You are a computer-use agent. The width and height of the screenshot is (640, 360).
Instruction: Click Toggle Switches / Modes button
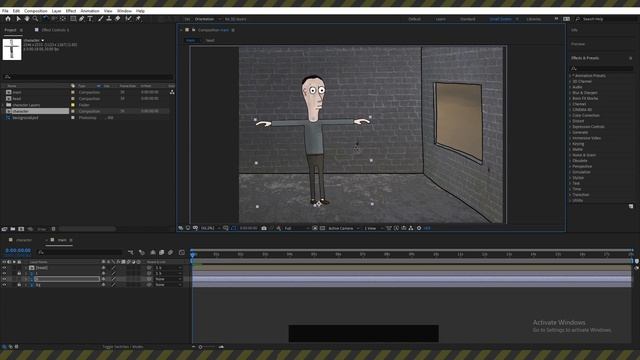click(122, 347)
